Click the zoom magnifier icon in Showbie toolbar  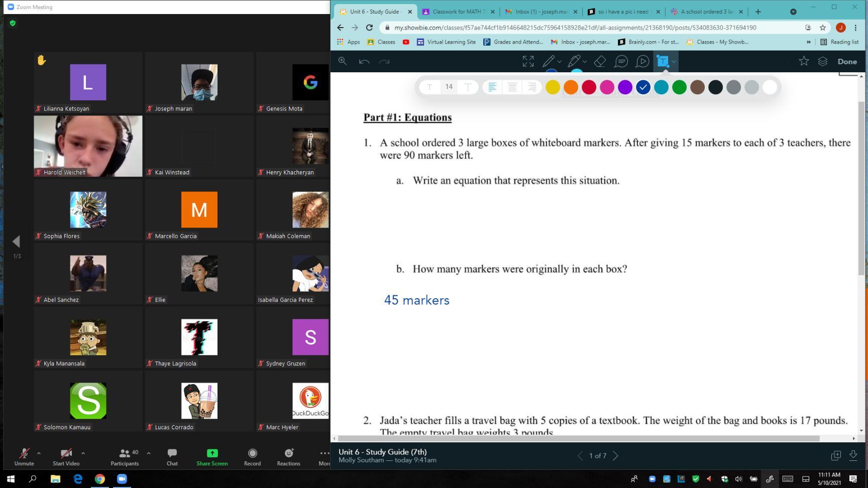point(343,61)
